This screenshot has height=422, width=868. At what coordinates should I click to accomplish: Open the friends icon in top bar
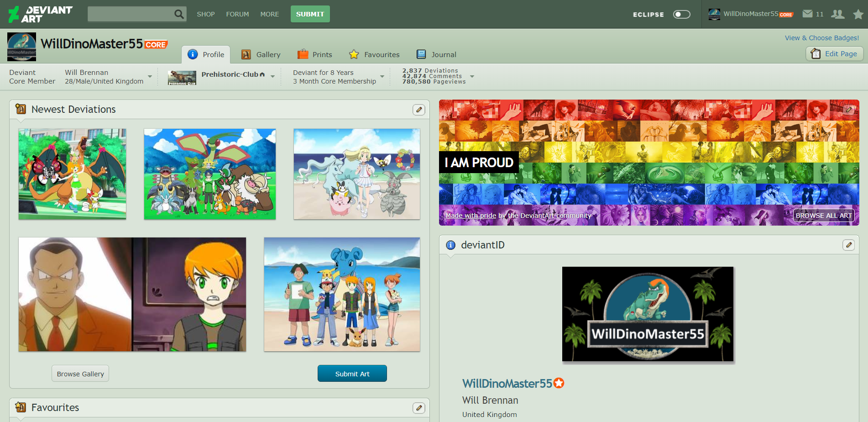(837, 14)
